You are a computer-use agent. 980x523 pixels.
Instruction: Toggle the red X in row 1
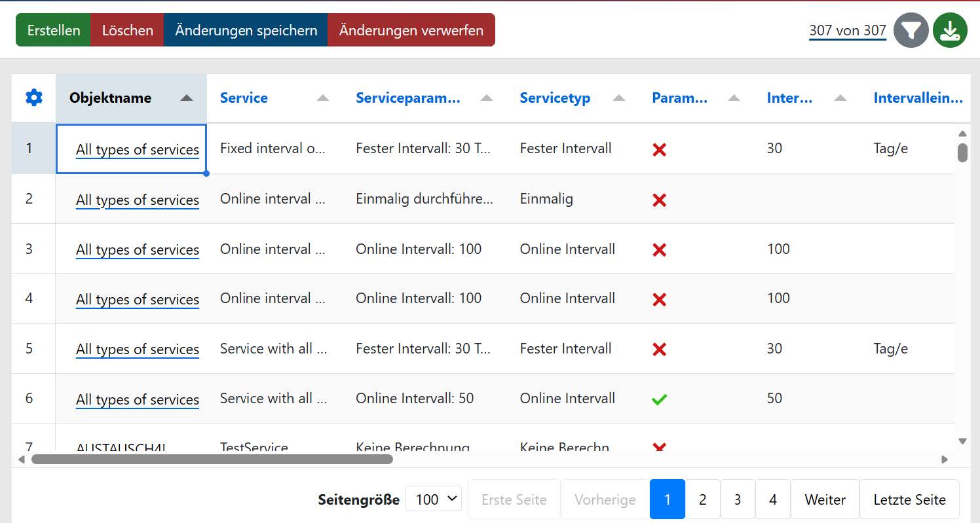(660, 150)
